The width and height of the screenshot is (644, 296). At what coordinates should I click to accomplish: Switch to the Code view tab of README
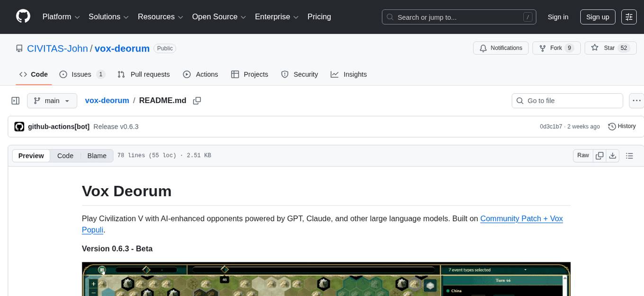point(65,156)
